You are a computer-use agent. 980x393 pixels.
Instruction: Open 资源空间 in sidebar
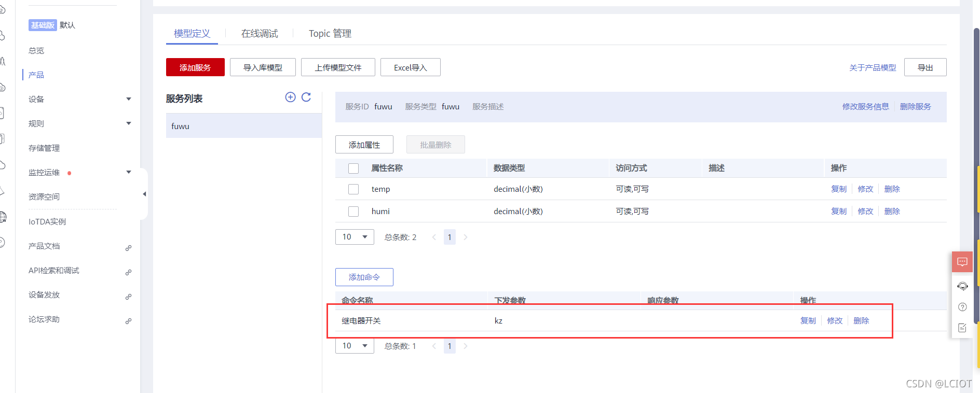click(44, 197)
